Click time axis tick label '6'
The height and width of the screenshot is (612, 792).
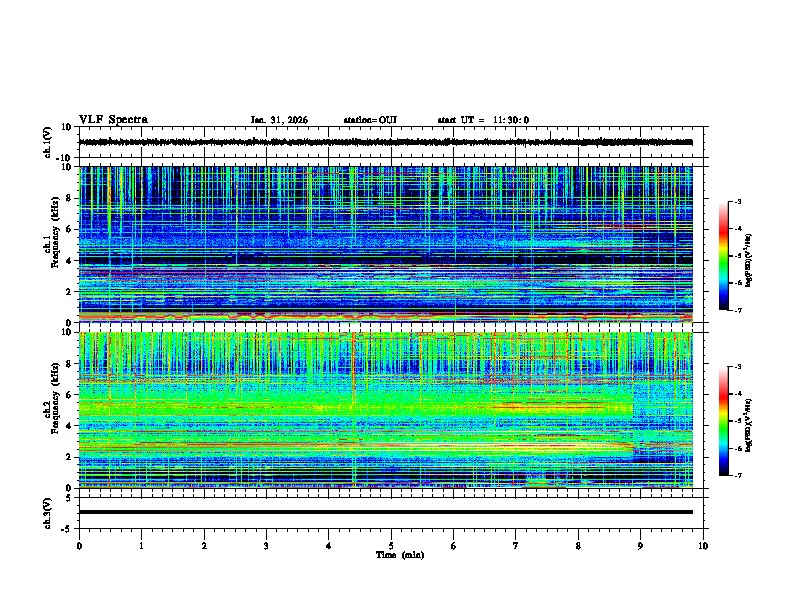click(x=454, y=546)
